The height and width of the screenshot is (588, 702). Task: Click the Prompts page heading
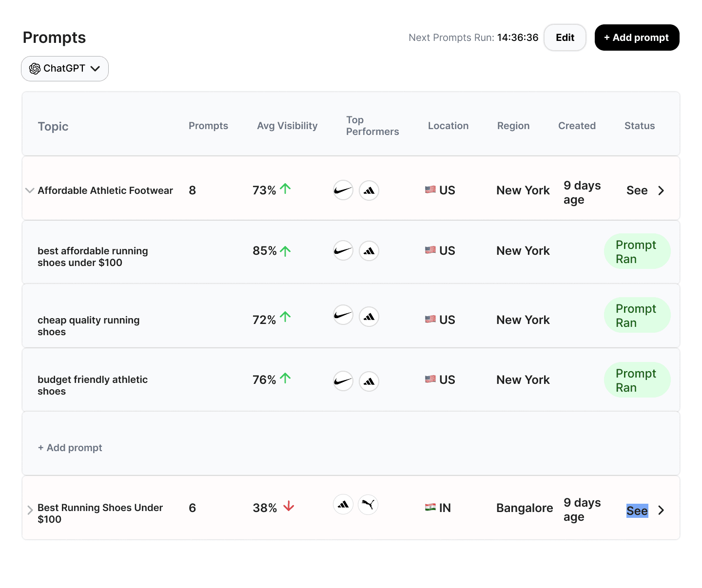pos(54,38)
